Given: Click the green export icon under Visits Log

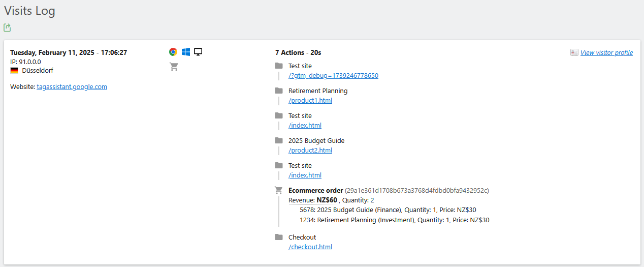Looking at the screenshot, I should [x=7, y=27].
